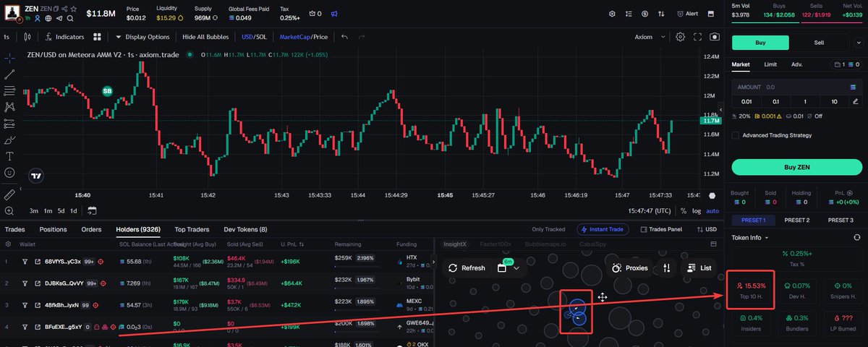Refresh Token Info panel
Screen dimensions: 868x347
857,237
